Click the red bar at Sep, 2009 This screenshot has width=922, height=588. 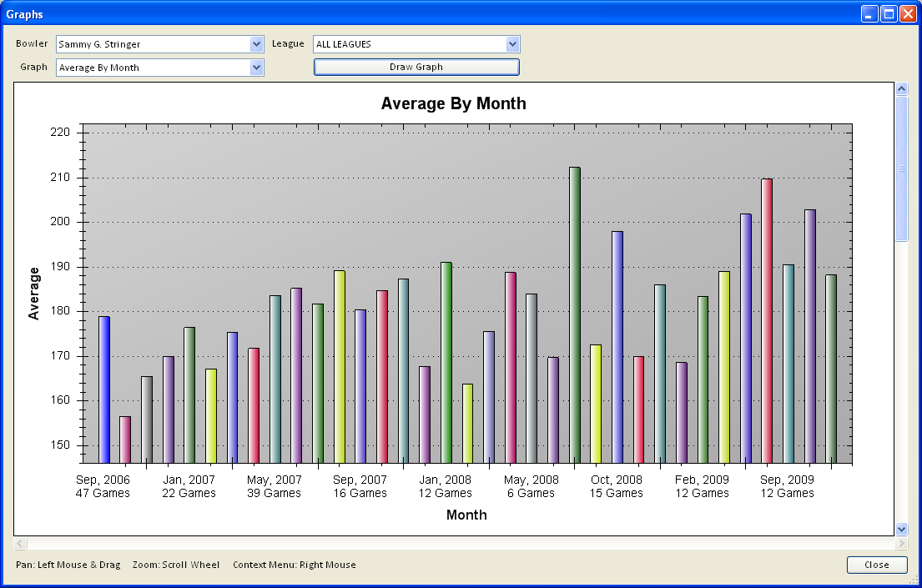coord(767,321)
